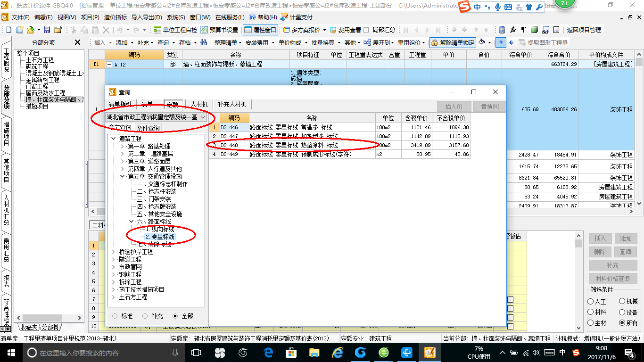This screenshot has width=644, height=362.
Task: Click the paragraph mark icon
Action: [x=524, y=30]
